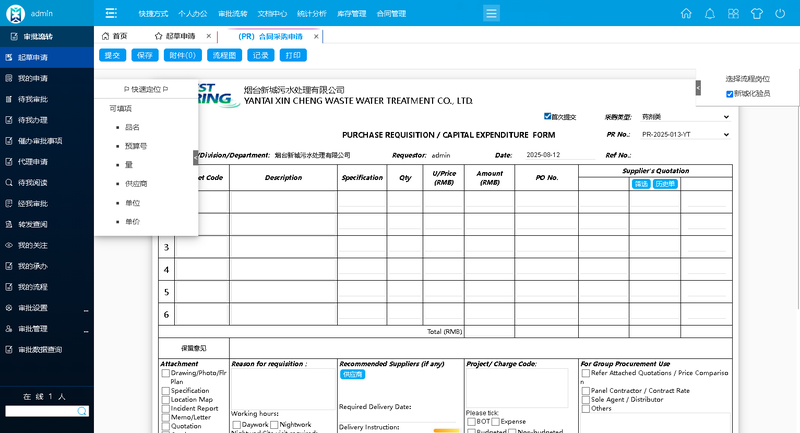
Task: Open the 审批流转 top menu
Action: point(233,14)
